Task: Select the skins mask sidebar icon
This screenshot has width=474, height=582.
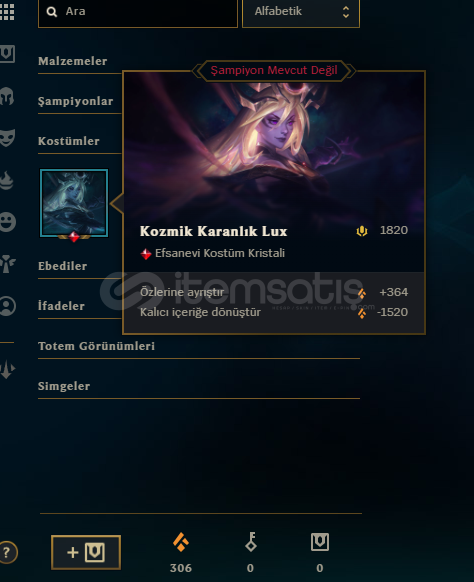Action: 7,138
